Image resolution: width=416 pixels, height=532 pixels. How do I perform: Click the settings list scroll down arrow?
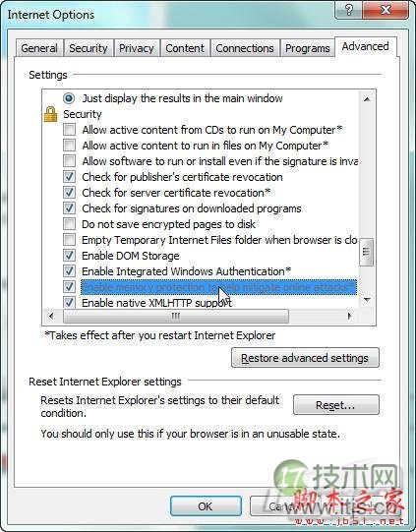click(x=367, y=299)
